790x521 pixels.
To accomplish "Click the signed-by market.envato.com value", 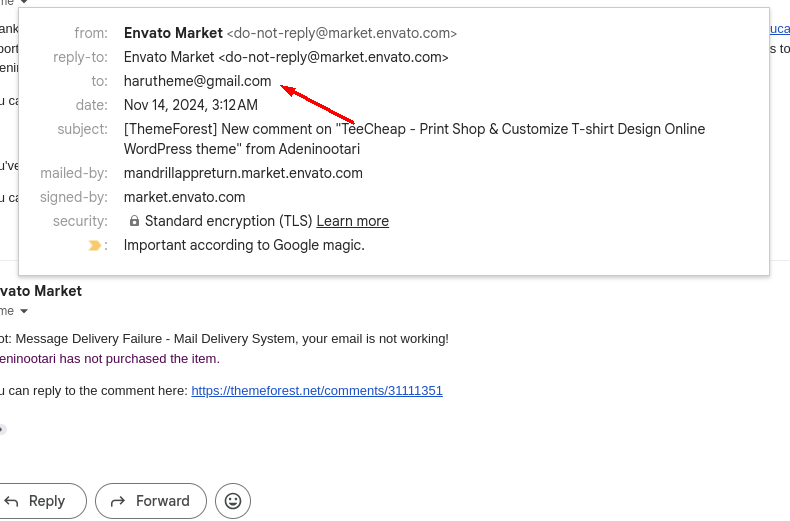I will [x=184, y=197].
